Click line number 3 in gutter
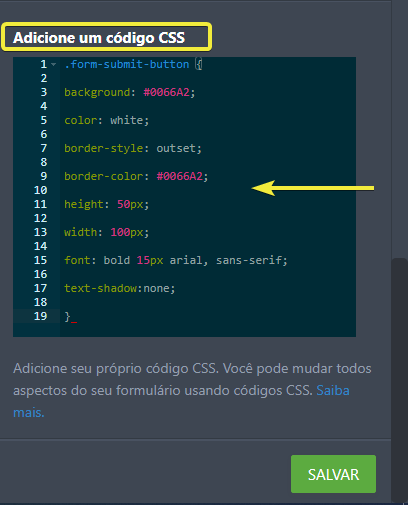Viewport: 408px width, 505px height. pyautogui.click(x=44, y=92)
